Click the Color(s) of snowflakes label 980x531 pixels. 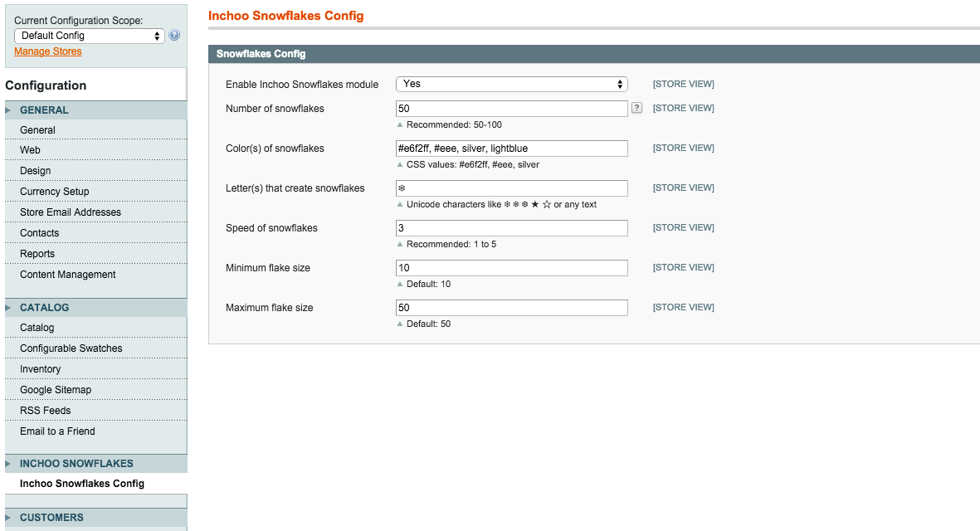[275, 149]
